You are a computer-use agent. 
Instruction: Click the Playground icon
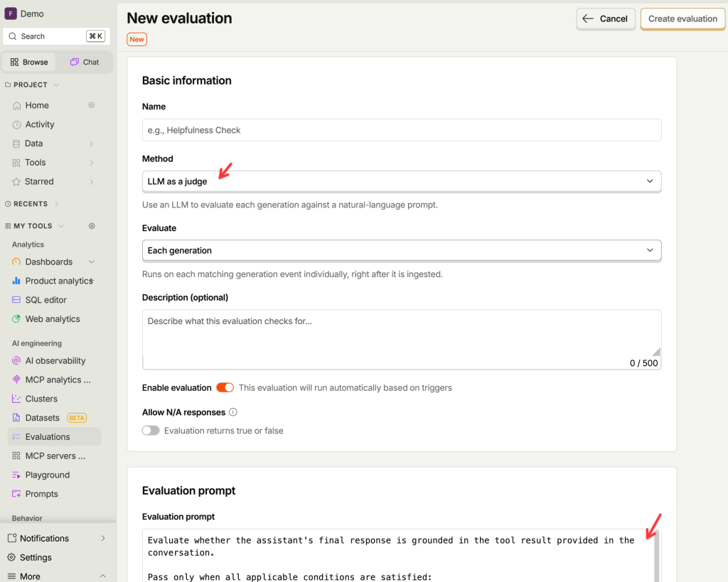point(16,475)
